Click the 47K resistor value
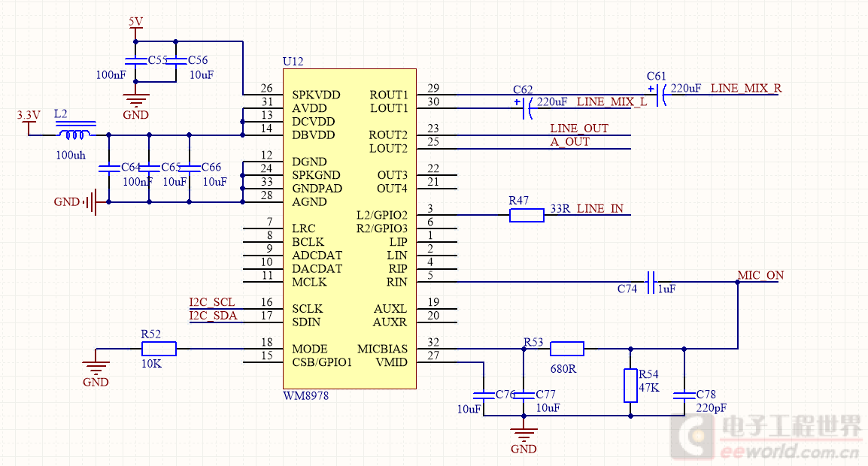This screenshot has width=868, height=466. tap(649, 388)
